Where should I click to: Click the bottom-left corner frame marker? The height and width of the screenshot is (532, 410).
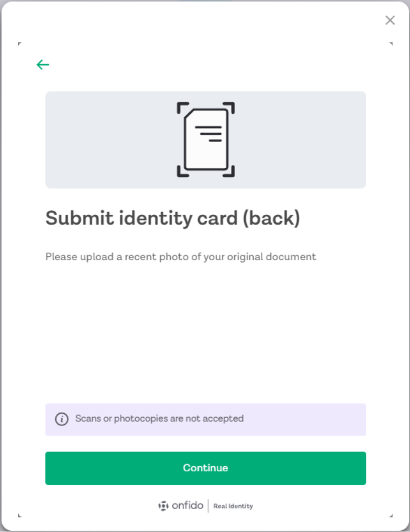click(x=19, y=516)
